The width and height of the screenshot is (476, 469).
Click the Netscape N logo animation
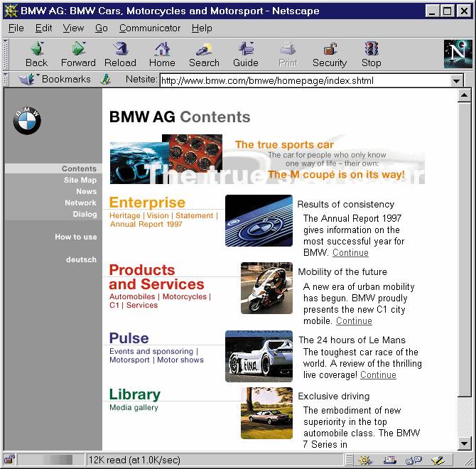coord(458,54)
